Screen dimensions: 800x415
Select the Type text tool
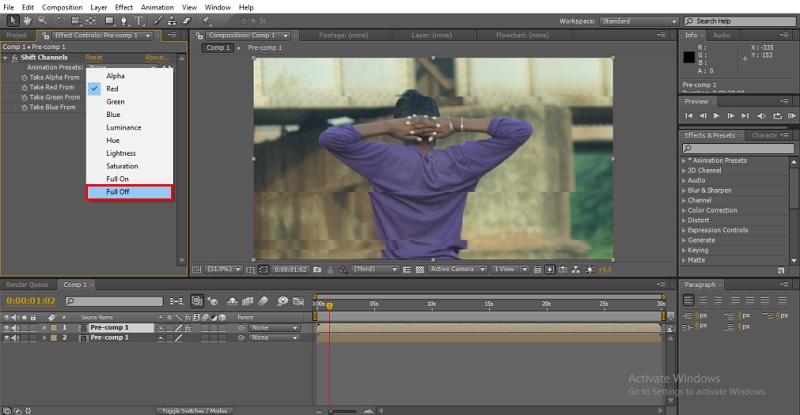tap(139, 21)
